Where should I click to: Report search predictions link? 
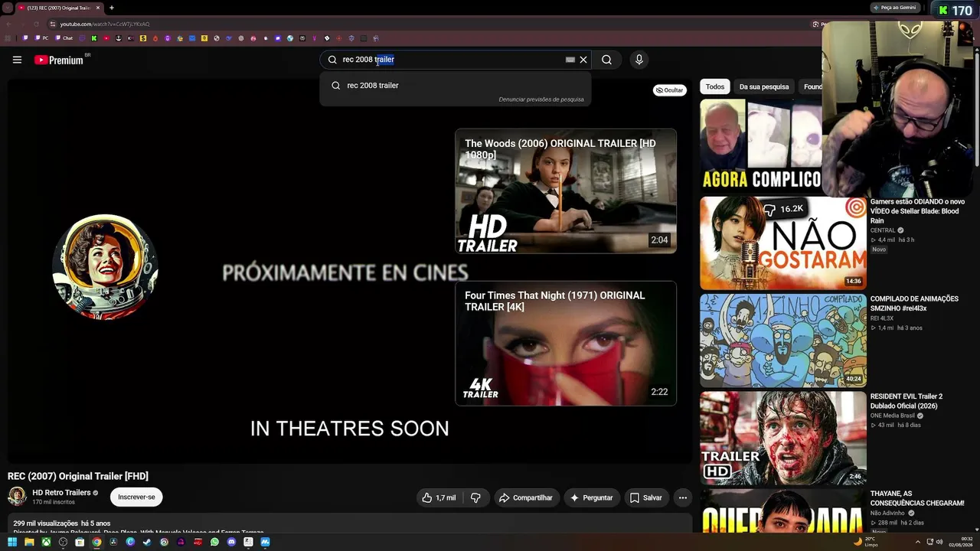pyautogui.click(x=541, y=99)
